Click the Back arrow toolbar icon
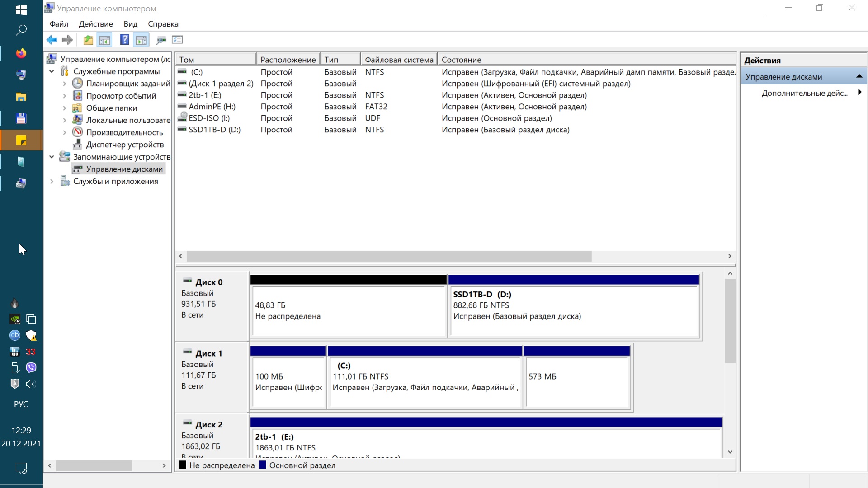This screenshot has width=868, height=488. click(x=52, y=40)
